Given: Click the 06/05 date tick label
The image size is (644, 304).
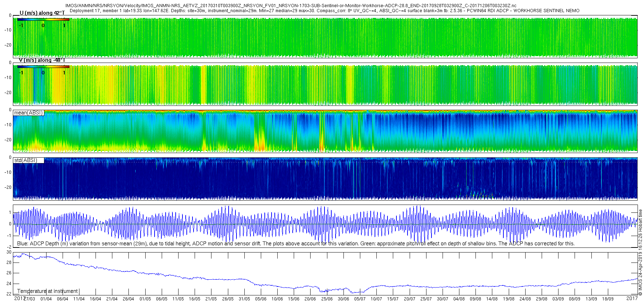Looking at the screenshot, I should 161,299.
